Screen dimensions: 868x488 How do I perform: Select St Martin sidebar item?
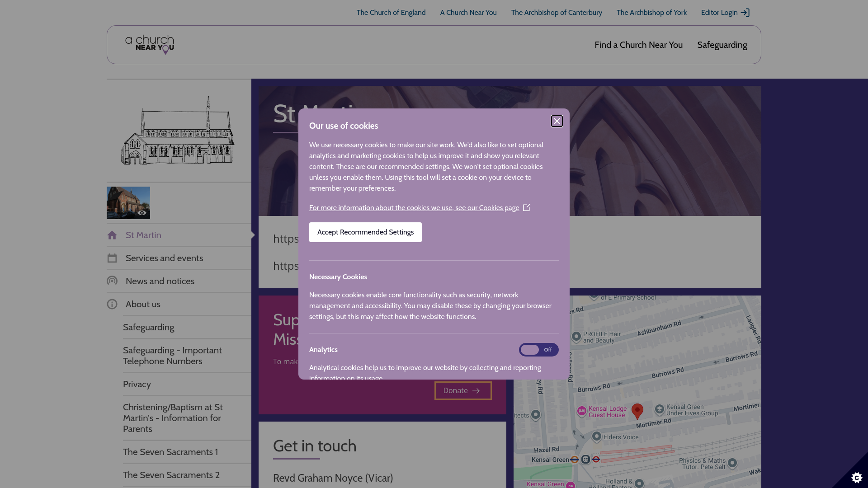click(x=179, y=235)
